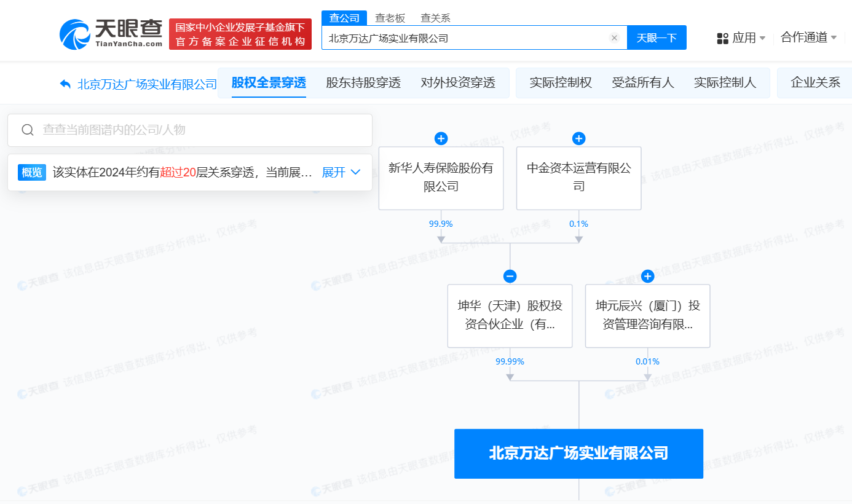Click the apps grid icon
Screen dimensions: 852x504
[x=722, y=38]
